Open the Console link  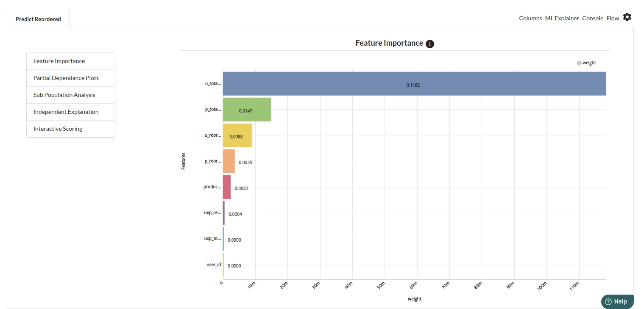(593, 18)
